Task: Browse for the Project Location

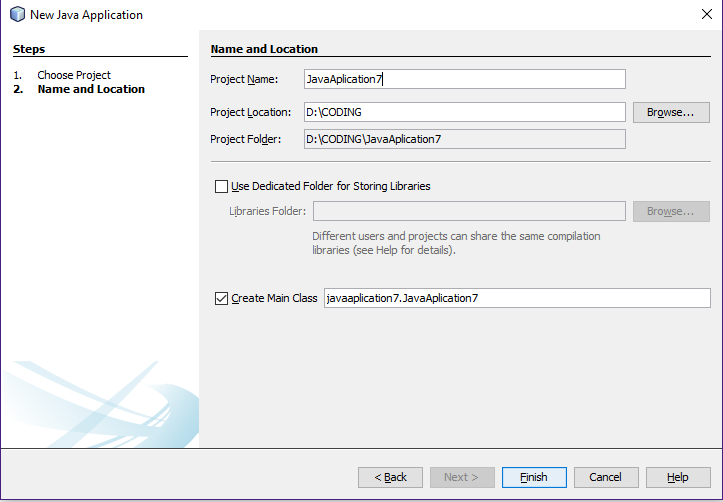Action: click(x=671, y=112)
